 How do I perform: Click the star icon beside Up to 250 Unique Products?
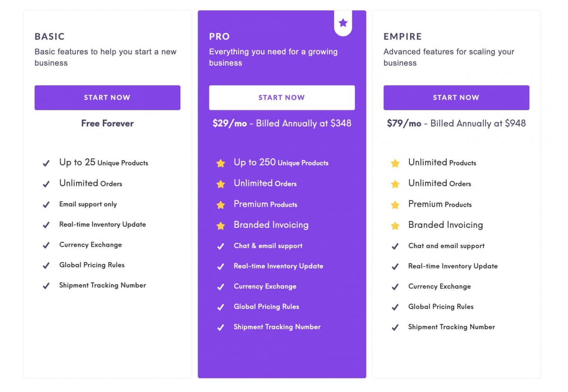(221, 163)
